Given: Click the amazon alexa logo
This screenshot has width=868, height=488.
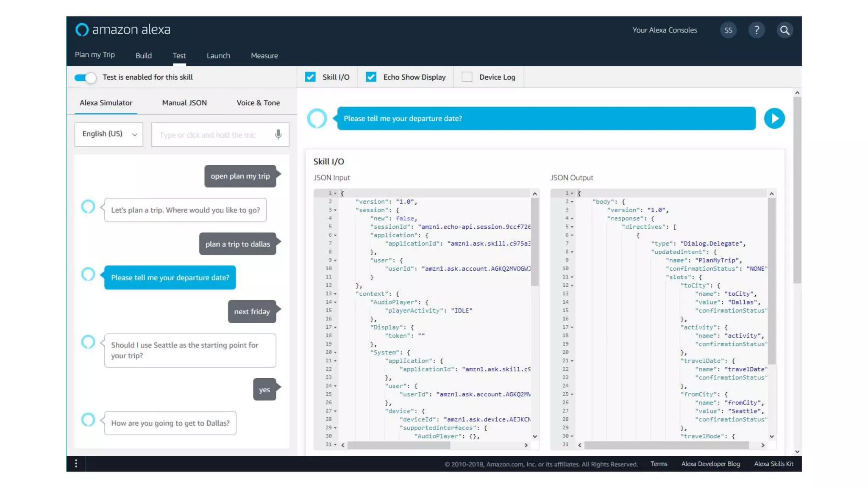Looking at the screenshot, I should 123,30.
